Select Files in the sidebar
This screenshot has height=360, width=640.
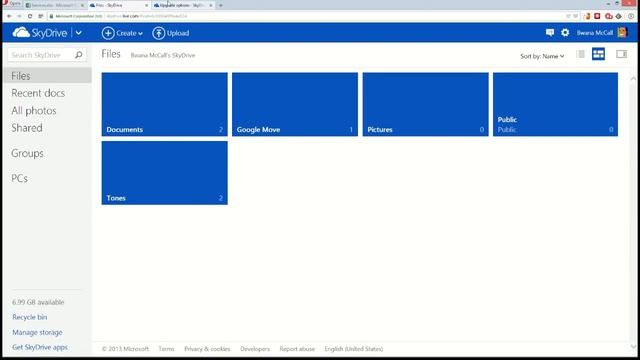[x=47, y=76]
